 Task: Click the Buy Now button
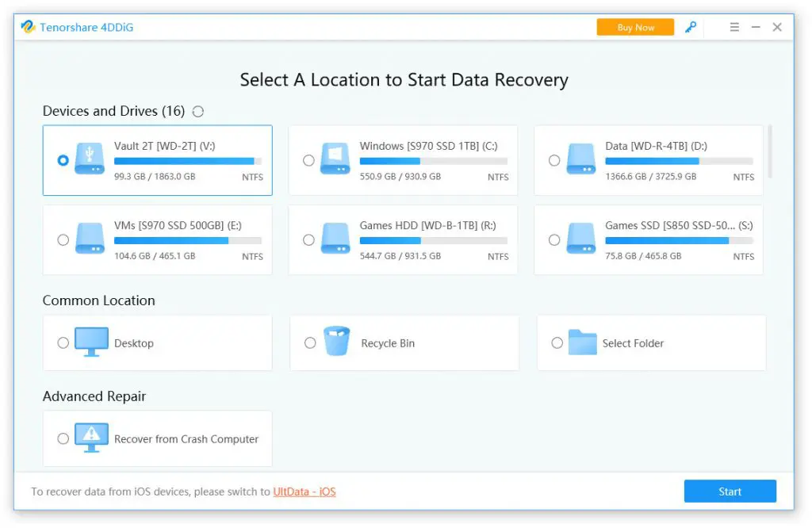pyautogui.click(x=635, y=27)
